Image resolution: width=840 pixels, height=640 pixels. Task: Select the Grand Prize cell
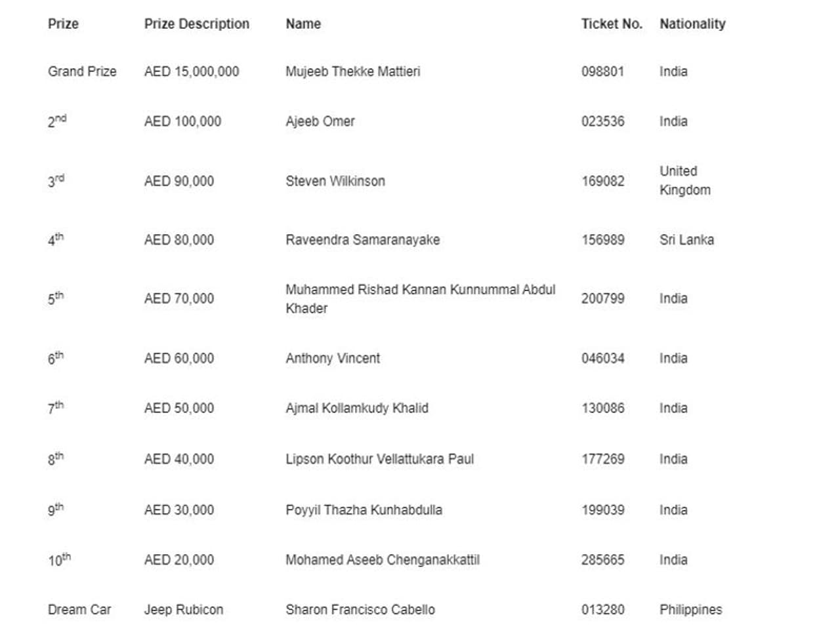tap(82, 71)
